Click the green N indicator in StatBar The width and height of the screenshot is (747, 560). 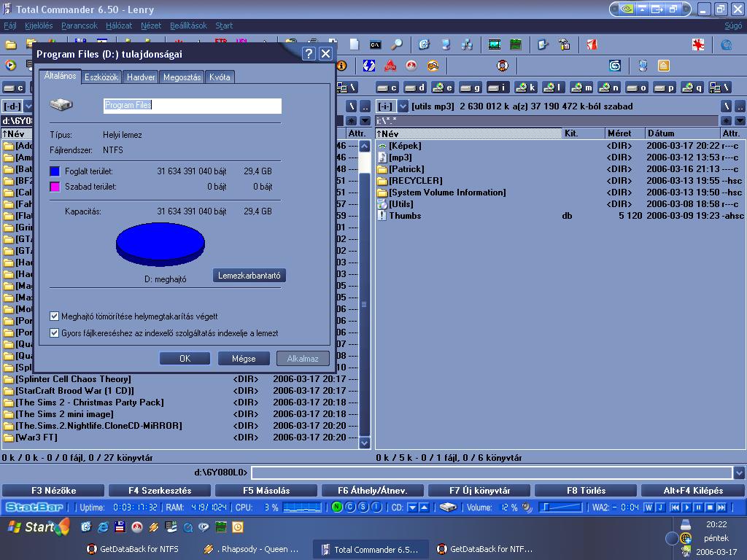tap(337, 507)
